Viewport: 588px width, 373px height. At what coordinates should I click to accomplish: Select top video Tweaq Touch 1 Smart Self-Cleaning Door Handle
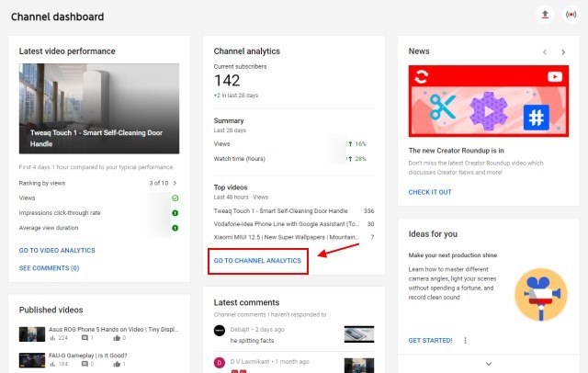tap(280, 211)
